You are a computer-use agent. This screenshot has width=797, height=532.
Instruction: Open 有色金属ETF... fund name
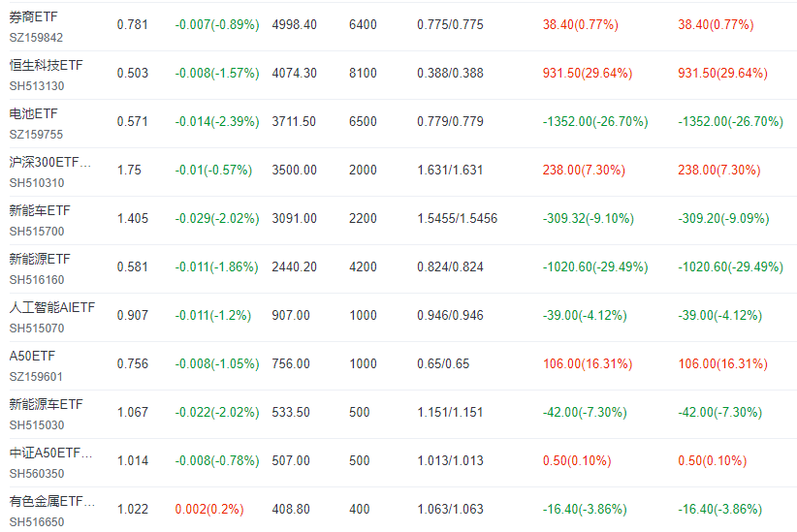pos(51,502)
